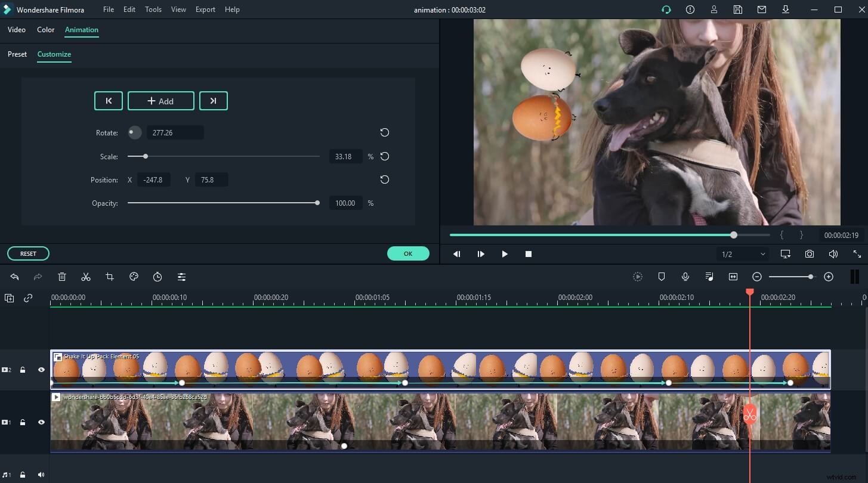Select the Split scissors tool

pos(85,276)
